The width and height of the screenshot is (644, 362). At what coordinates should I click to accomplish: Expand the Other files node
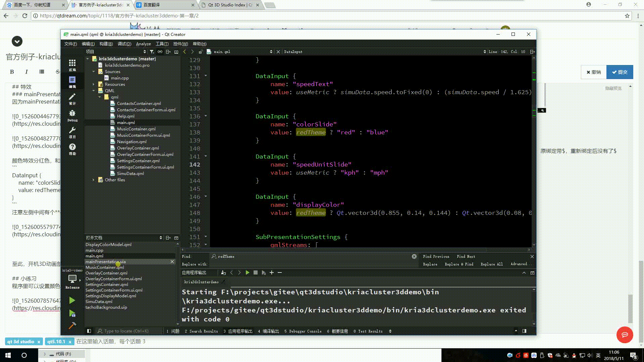(x=94, y=180)
